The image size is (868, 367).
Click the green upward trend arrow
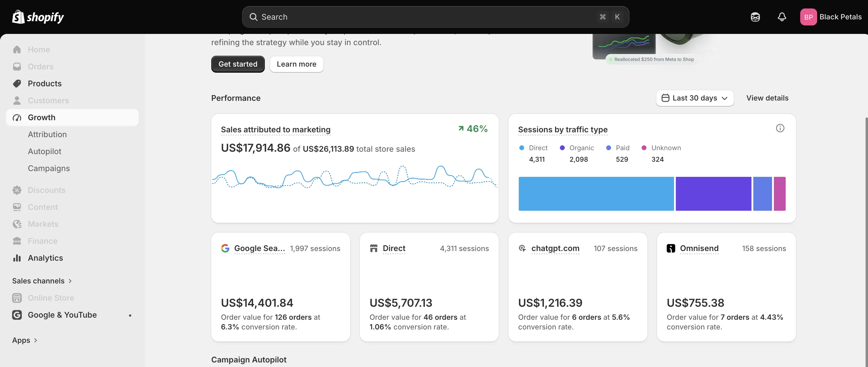[x=461, y=128]
